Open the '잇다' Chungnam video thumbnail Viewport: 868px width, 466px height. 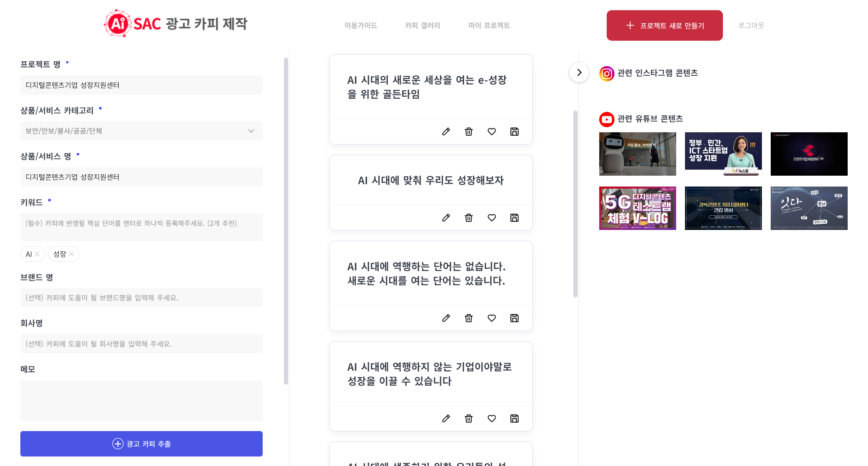[809, 208]
